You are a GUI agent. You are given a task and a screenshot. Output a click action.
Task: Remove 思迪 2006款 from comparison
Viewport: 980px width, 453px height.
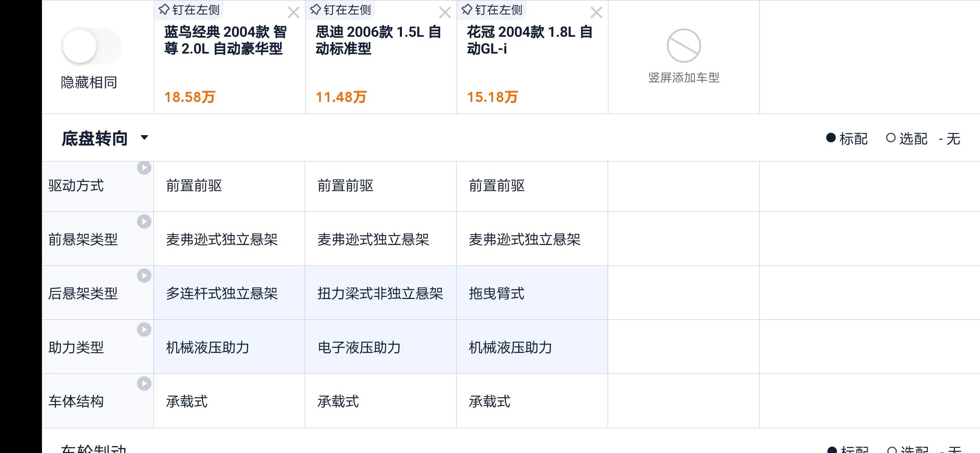[445, 13]
